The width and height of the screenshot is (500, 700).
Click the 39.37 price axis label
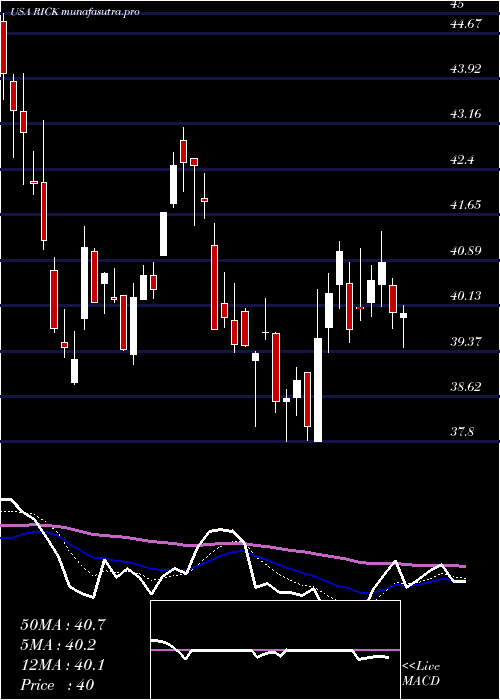coord(466,342)
